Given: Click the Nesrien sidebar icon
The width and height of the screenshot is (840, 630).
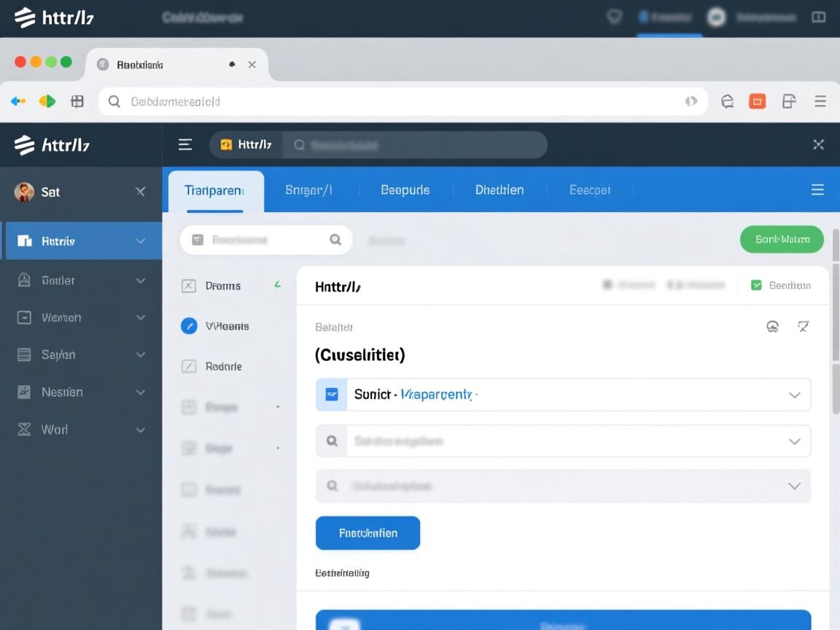Looking at the screenshot, I should [x=24, y=392].
